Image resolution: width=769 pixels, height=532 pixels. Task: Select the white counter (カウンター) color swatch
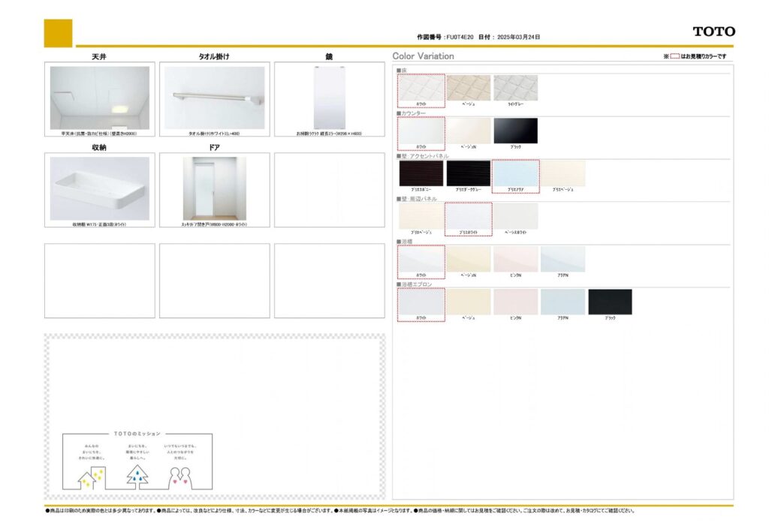tap(421, 131)
